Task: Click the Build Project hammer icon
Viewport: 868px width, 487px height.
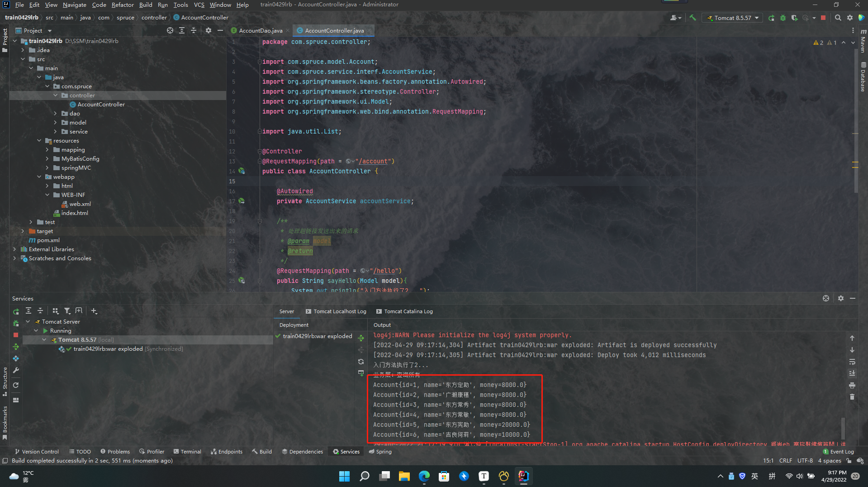Action: [693, 18]
